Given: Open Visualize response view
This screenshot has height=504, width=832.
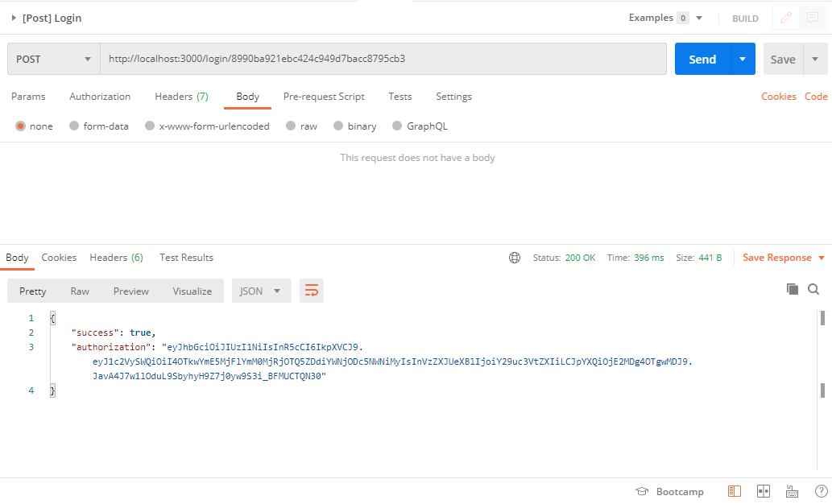Looking at the screenshot, I should pos(192,291).
